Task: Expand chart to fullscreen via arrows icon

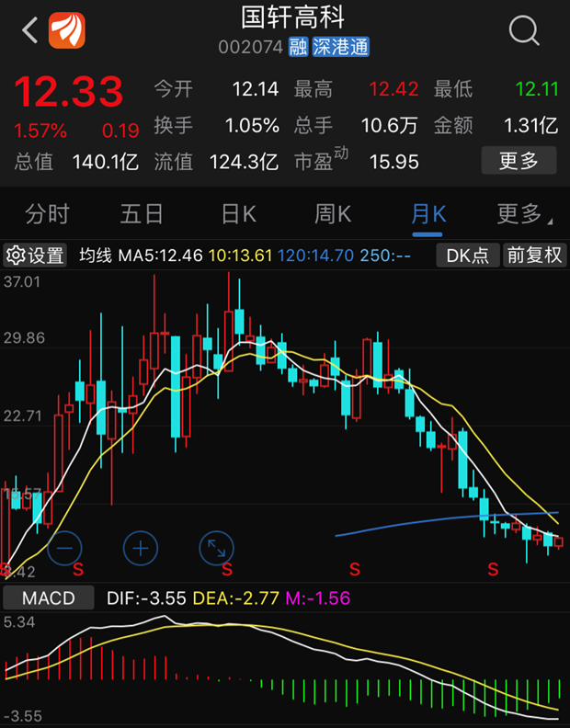Action: [217, 549]
